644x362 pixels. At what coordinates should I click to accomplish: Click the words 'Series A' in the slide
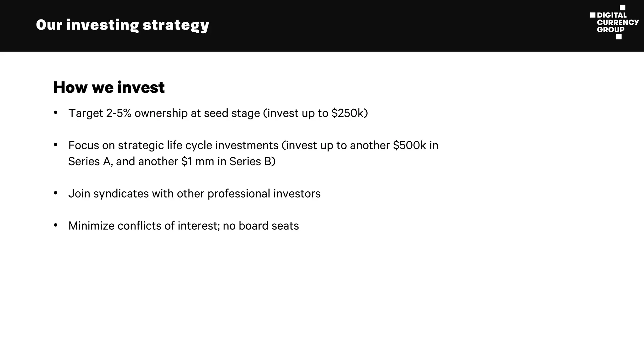[x=89, y=162]
